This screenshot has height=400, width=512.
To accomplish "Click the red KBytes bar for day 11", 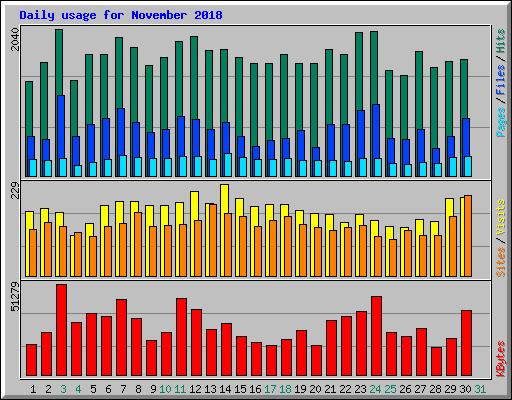I will click(x=181, y=337).
